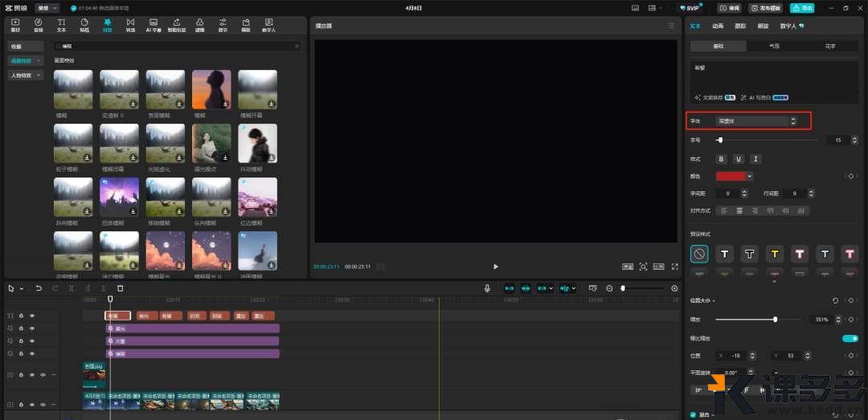Viewport: 868px width, 420px height.
Task: Open the AI 字幕 captions tab
Action: tap(154, 25)
